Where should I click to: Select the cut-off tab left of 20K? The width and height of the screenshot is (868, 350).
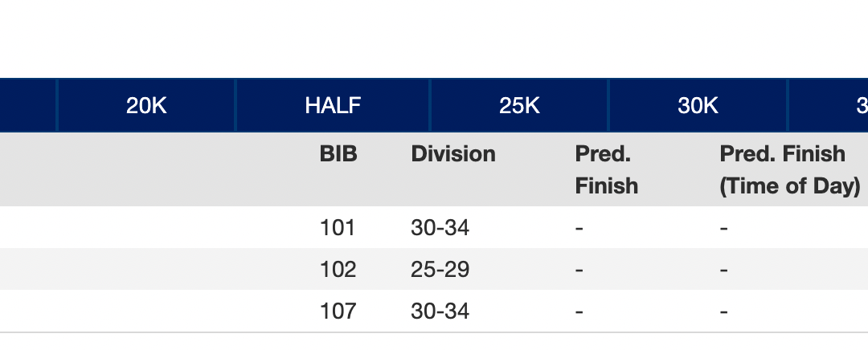coord(28,105)
